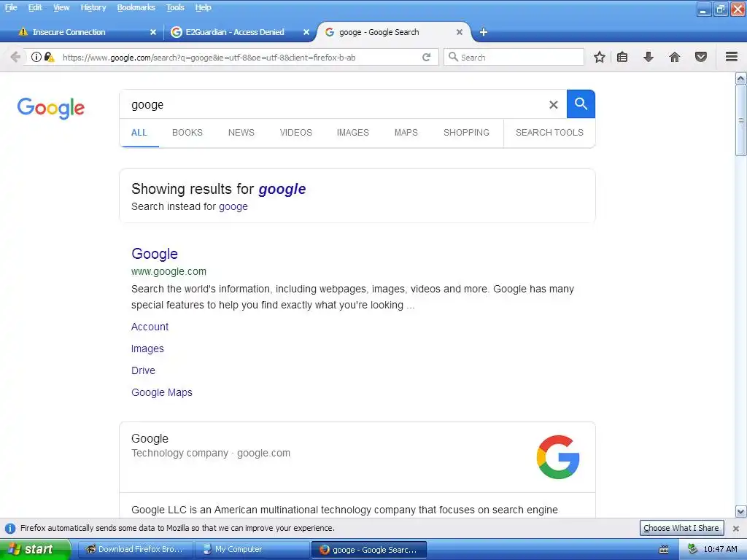Search instead for 'googe' link
Screen dimensions: 747x560
click(233, 206)
